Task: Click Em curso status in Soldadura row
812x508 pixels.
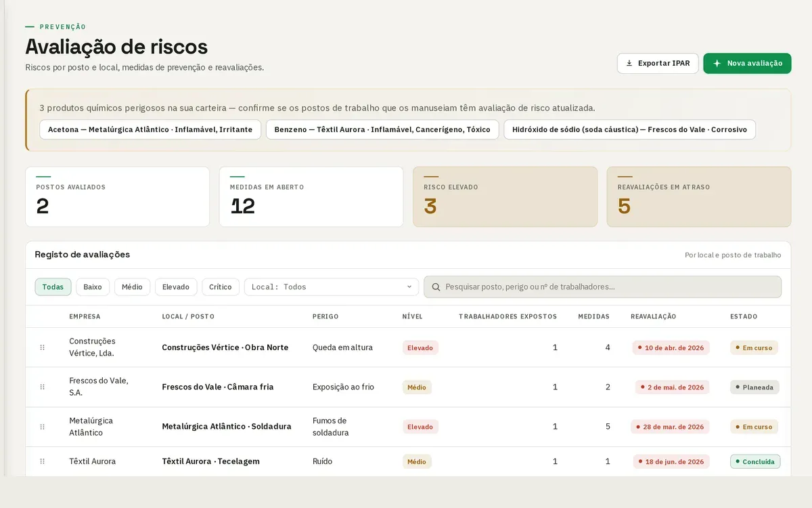Action: point(754,427)
